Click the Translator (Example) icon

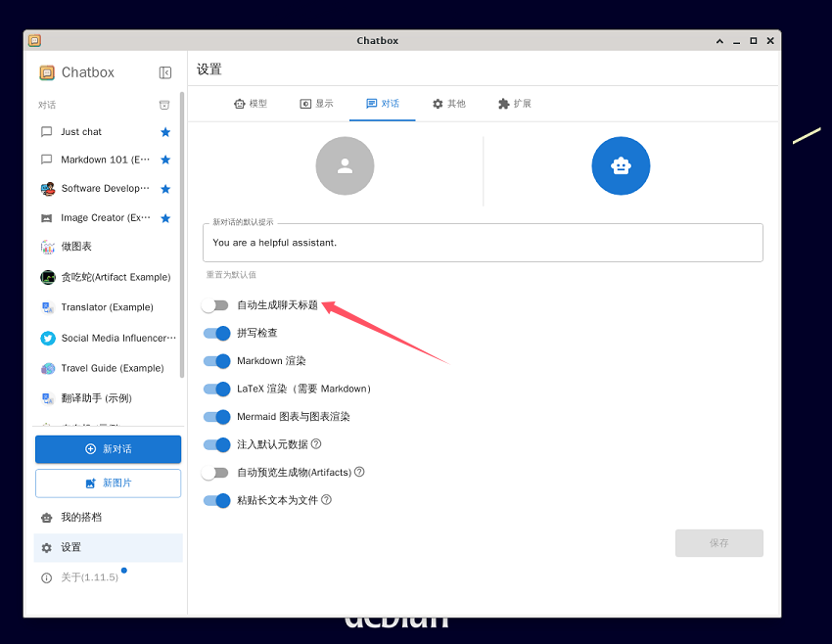[48, 307]
